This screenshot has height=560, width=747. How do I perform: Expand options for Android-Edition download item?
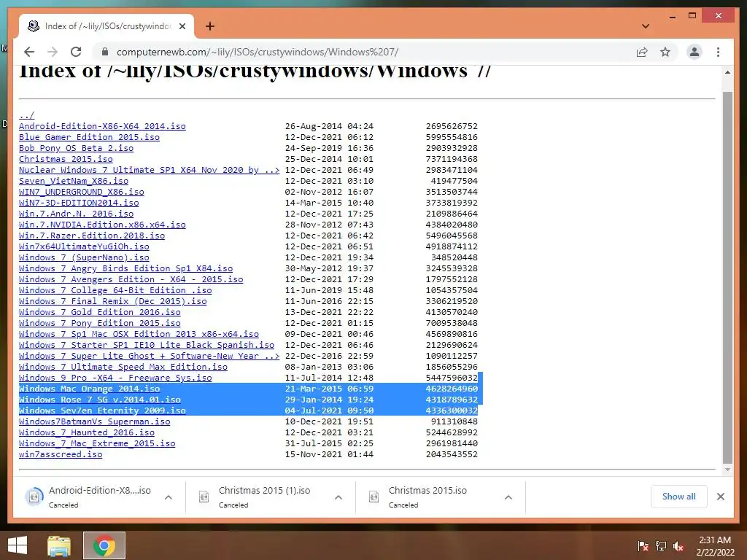(x=169, y=497)
